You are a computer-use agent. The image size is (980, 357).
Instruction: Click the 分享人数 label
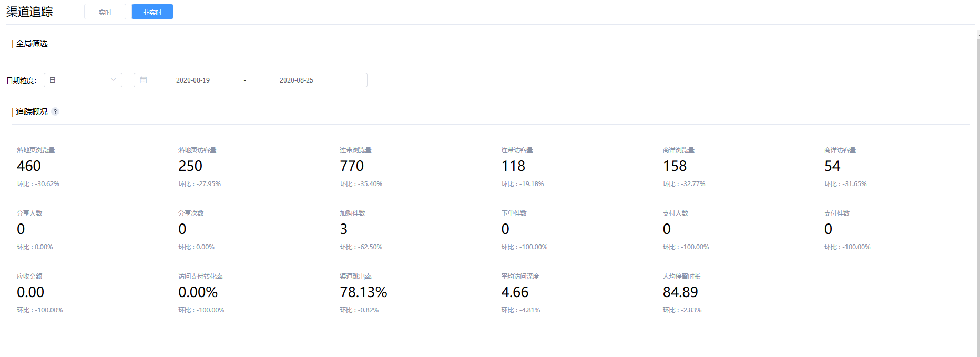(29, 213)
